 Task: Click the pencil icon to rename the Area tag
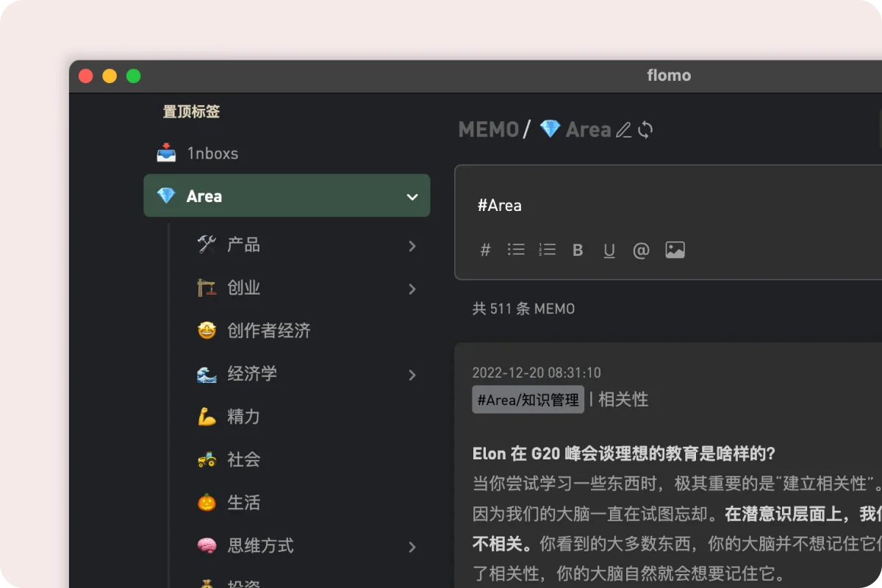(x=623, y=129)
